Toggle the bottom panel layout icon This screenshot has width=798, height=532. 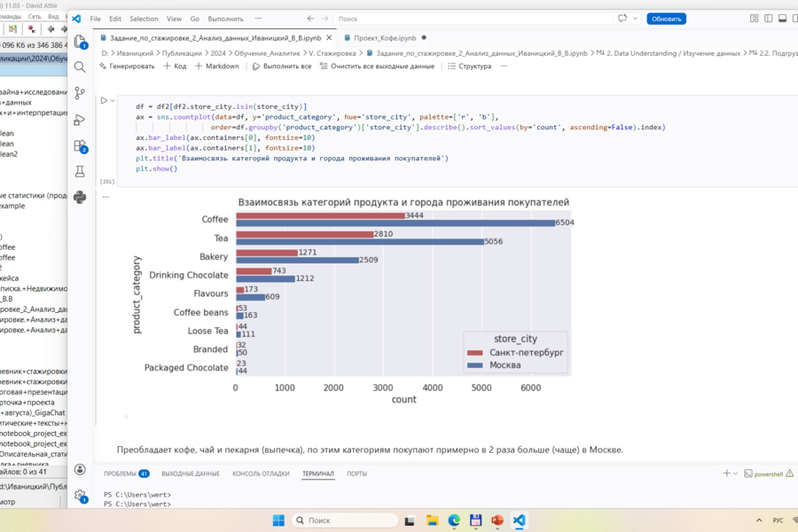coord(782,19)
